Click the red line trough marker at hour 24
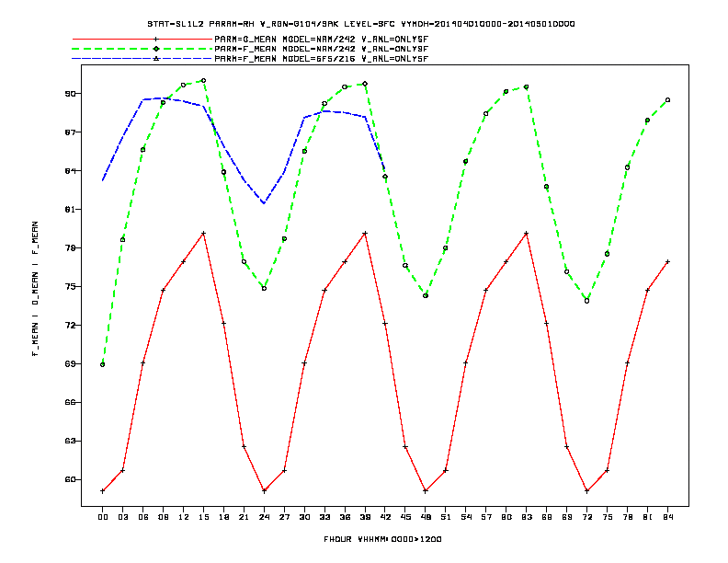Image resolution: width=728 pixels, height=563 pixels. [264, 491]
